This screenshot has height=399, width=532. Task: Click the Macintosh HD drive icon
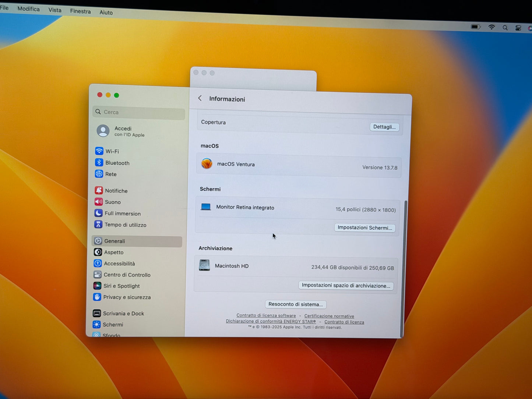coord(204,265)
